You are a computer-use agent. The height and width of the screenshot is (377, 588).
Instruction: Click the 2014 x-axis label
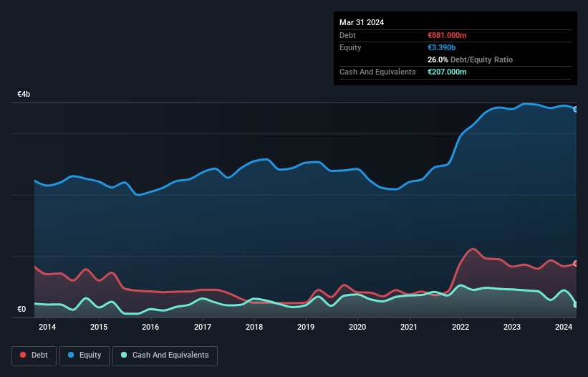coord(47,327)
